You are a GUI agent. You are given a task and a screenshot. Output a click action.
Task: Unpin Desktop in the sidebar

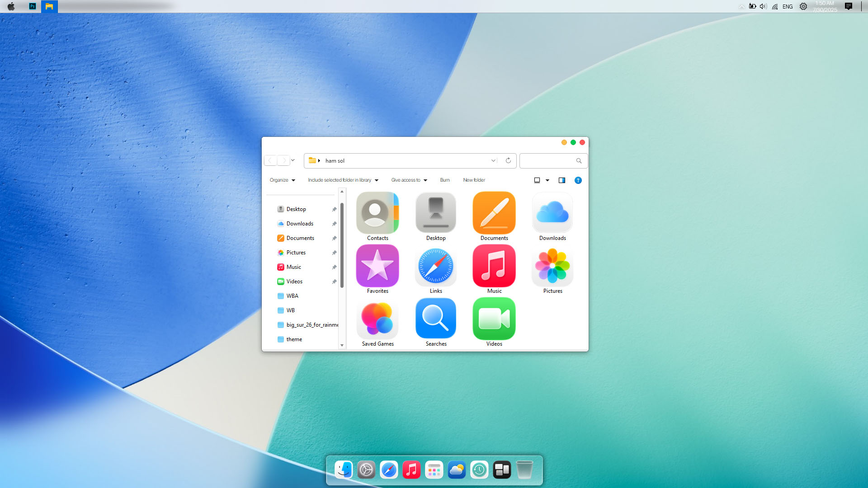334,209
